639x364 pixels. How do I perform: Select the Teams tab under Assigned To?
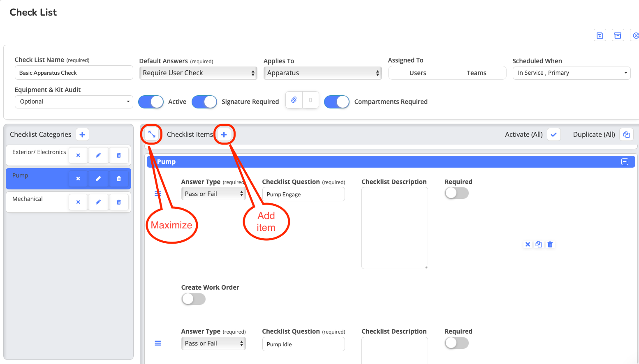(x=476, y=73)
